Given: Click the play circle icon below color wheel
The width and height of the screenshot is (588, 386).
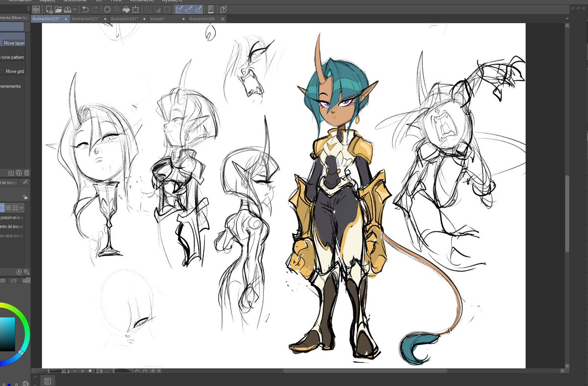Looking at the screenshot, I should click(x=25, y=384).
